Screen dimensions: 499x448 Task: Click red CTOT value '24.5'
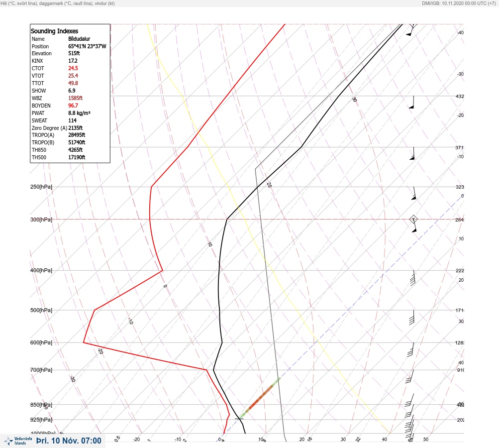pyautogui.click(x=73, y=68)
